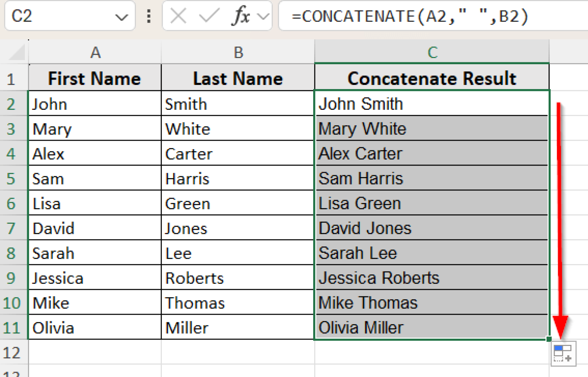The width and height of the screenshot is (588, 377).
Task: Click the fill handle at selection corner
Action: pos(549,339)
